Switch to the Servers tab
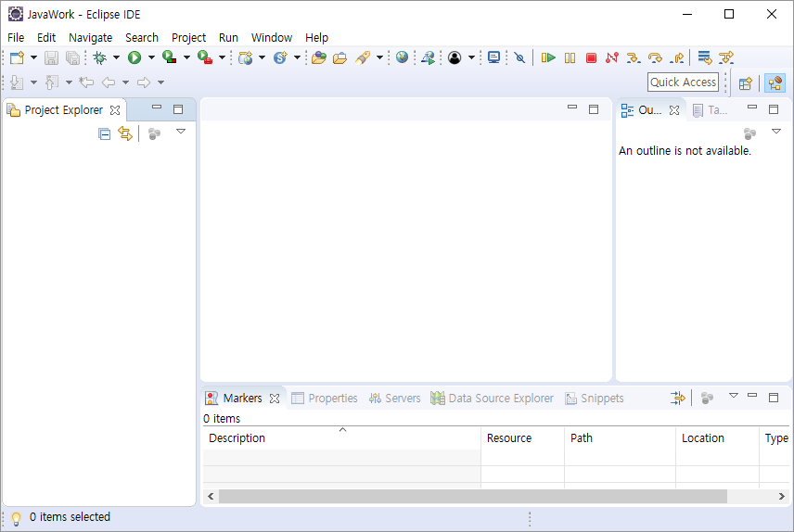The image size is (794, 532). pyautogui.click(x=394, y=399)
